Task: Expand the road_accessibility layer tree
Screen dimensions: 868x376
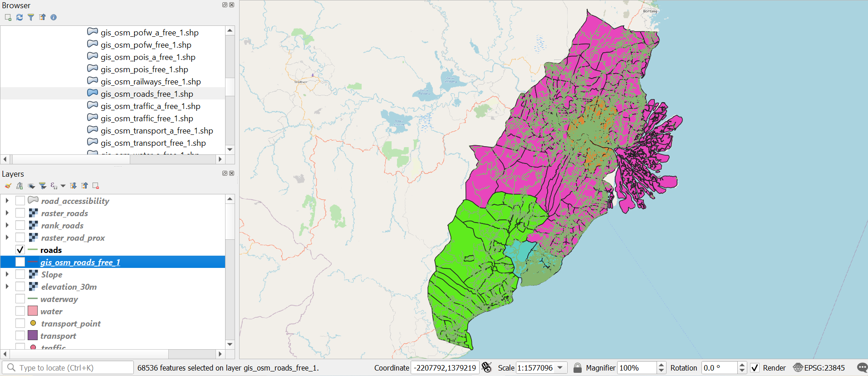Action: tap(7, 200)
